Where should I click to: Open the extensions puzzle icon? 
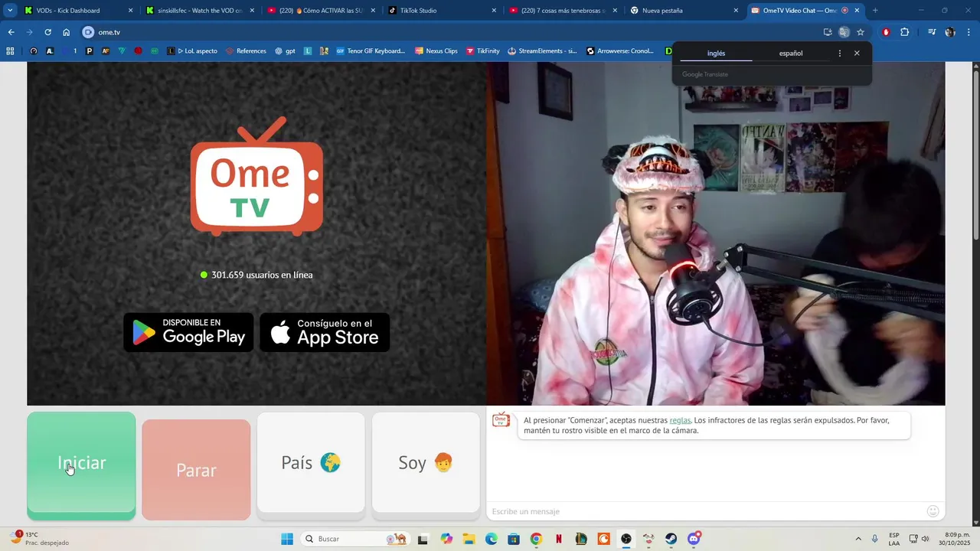904,32
